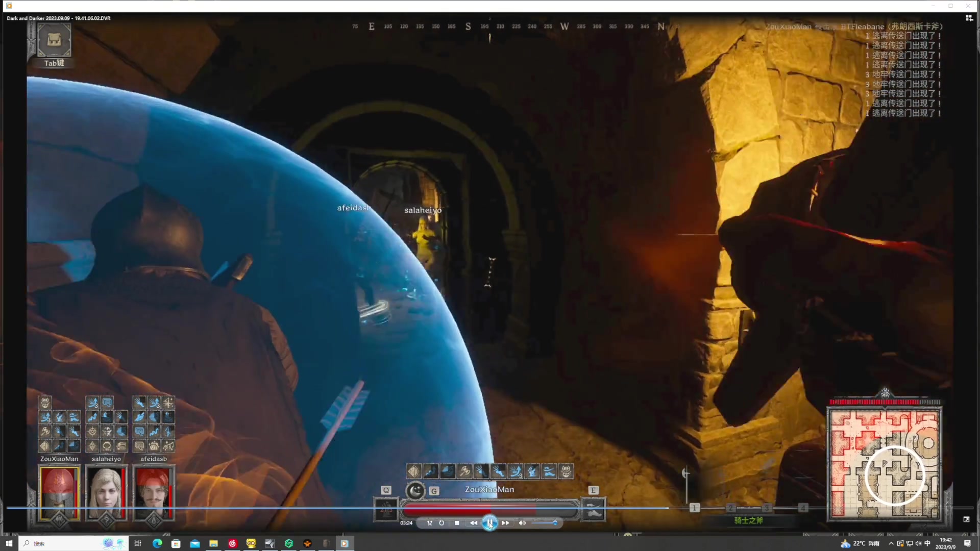Open the notification center
Screen dimensions: 980x551
point(967,543)
